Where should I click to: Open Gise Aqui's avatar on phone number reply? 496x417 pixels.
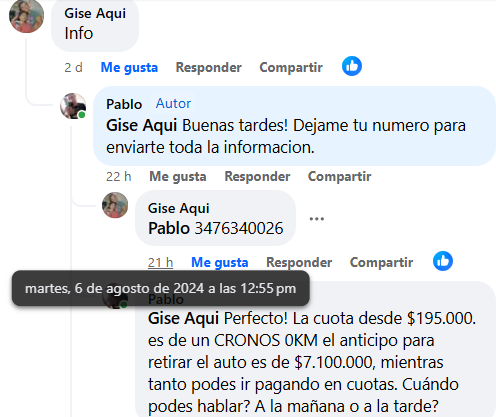coord(115,205)
